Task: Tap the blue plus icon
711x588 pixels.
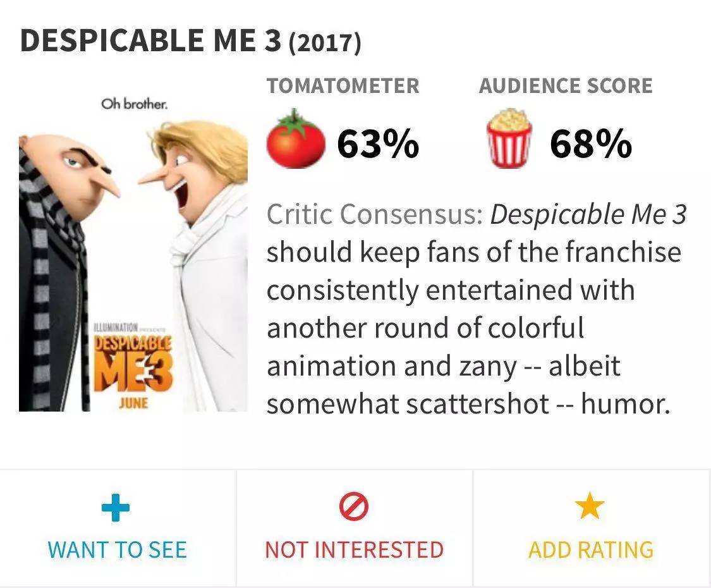Action: (x=116, y=508)
